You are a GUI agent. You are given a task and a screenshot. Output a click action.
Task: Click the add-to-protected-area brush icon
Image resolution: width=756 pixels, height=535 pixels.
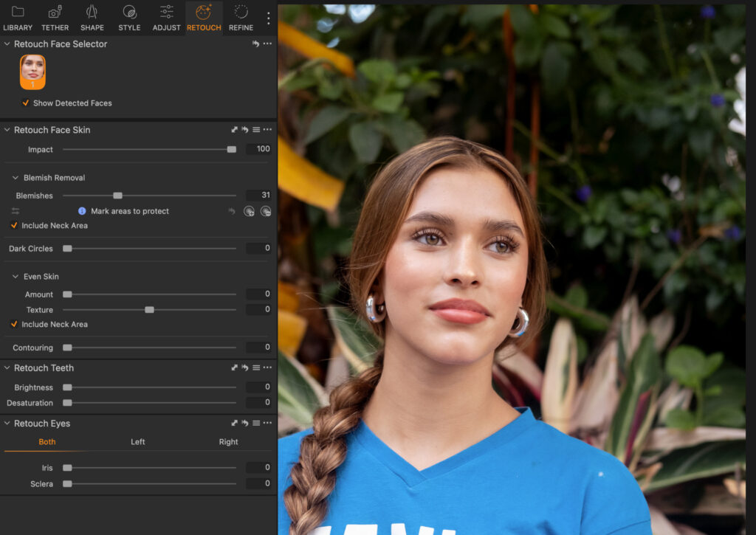pyautogui.click(x=250, y=211)
